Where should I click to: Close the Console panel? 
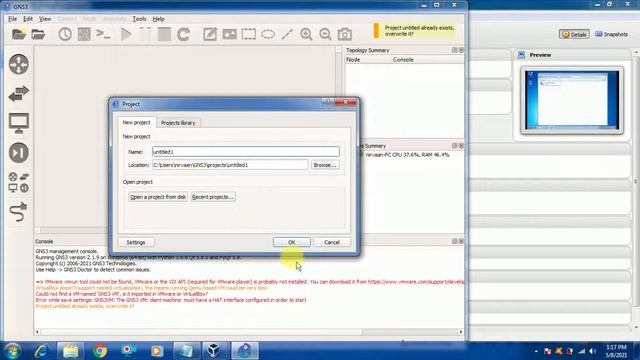[461, 241]
